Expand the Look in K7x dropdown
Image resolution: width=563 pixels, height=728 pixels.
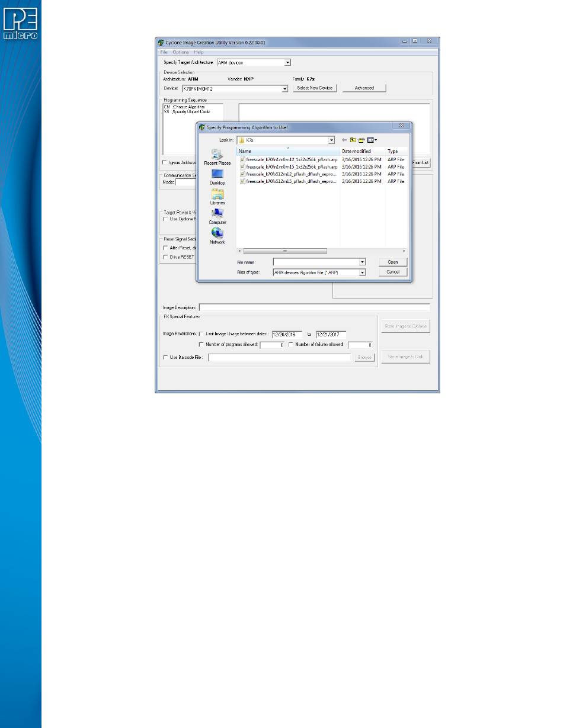[332, 140]
